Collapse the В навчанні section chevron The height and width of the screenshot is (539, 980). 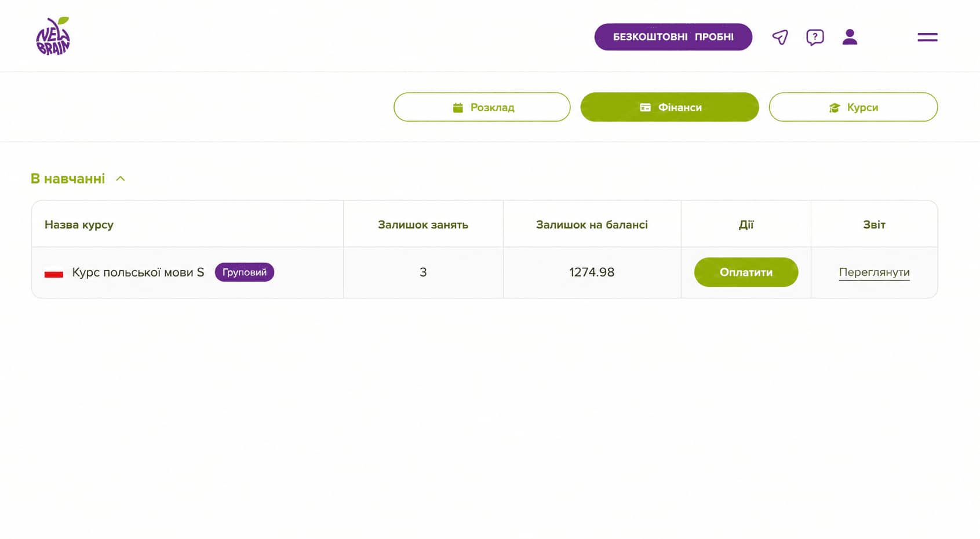click(x=121, y=179)
